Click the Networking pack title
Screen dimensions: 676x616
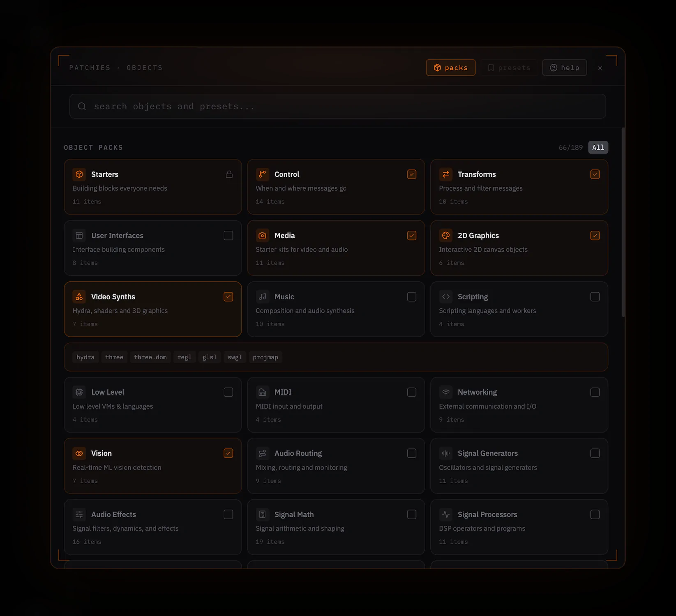click(478, 392)
